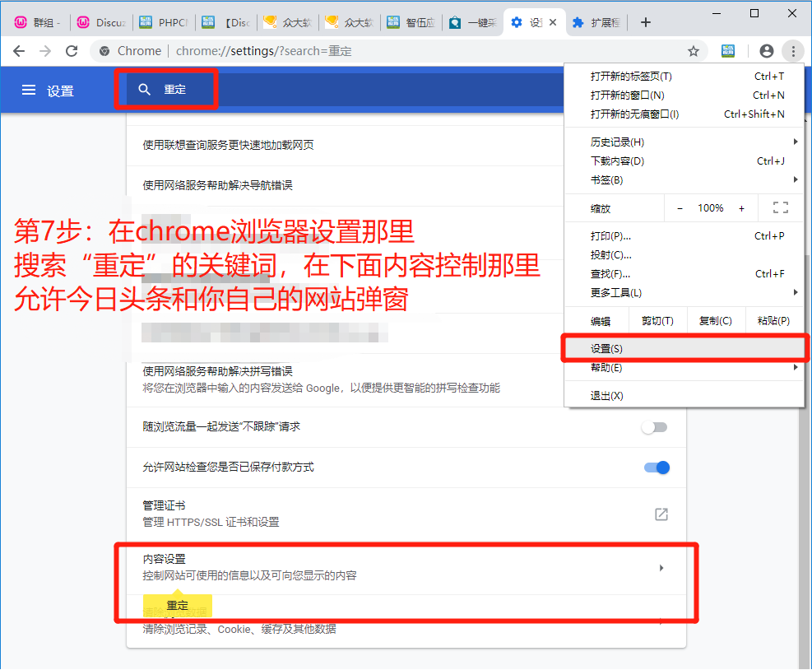Decrease zoom with minus button
The width and height of the screenshot is (812, 670).
[x=680, y=208]
